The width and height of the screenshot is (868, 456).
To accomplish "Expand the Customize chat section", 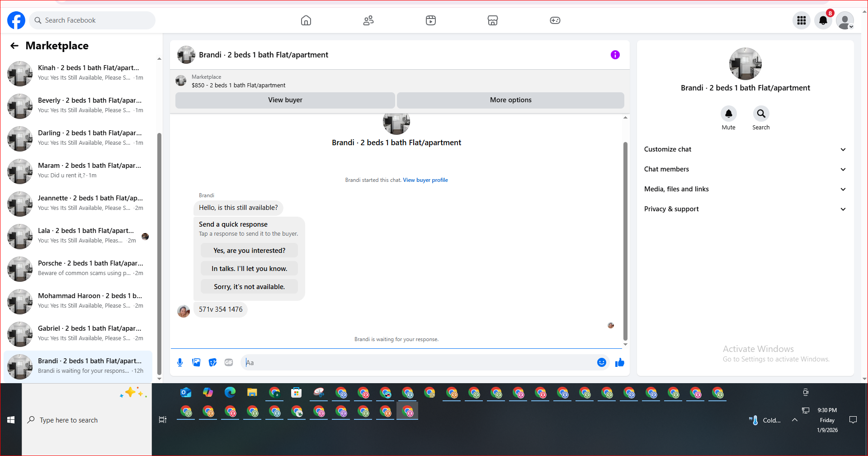I will [x=745, y=149].
